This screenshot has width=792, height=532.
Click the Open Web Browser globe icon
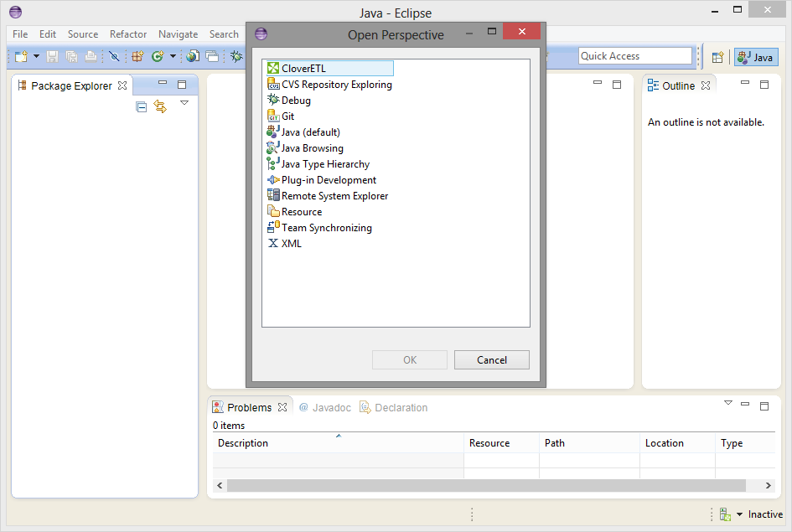[193, 56]
